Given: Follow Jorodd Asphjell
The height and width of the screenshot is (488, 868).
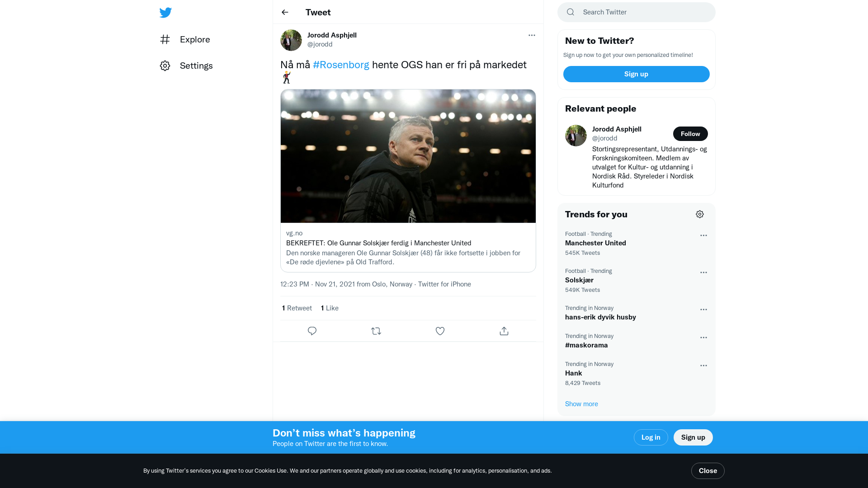Looking at the screenshot, I should click(690, 134).
